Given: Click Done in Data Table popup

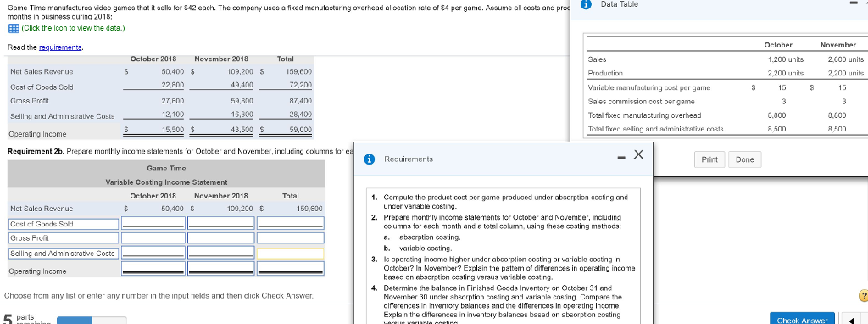Looking at the screenshot, I should point(744,159).
